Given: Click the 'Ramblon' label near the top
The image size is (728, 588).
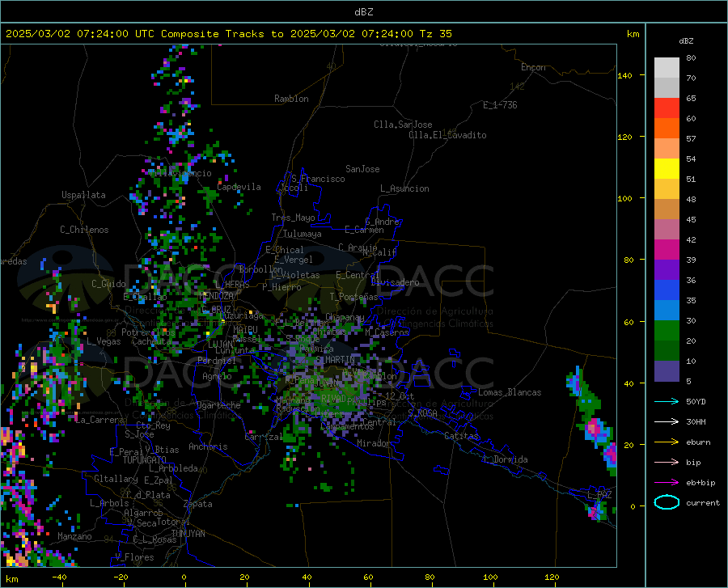Looking at the screenshot, I should point(291,99).
